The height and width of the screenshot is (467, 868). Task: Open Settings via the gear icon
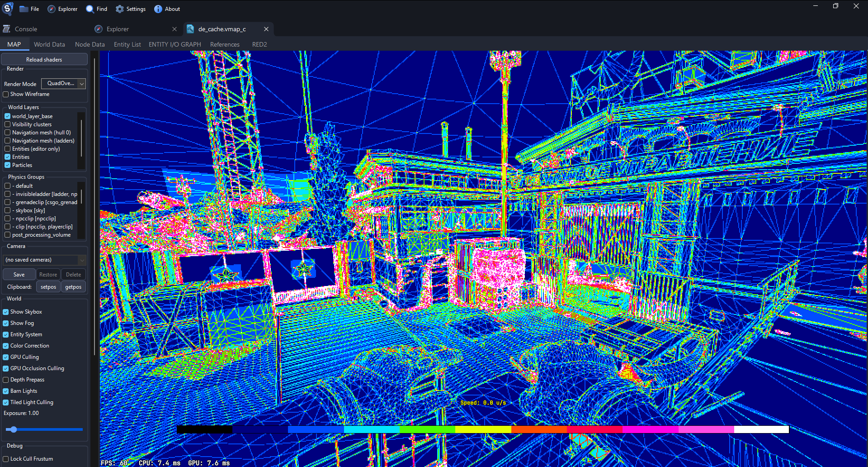tap(120, 9)
